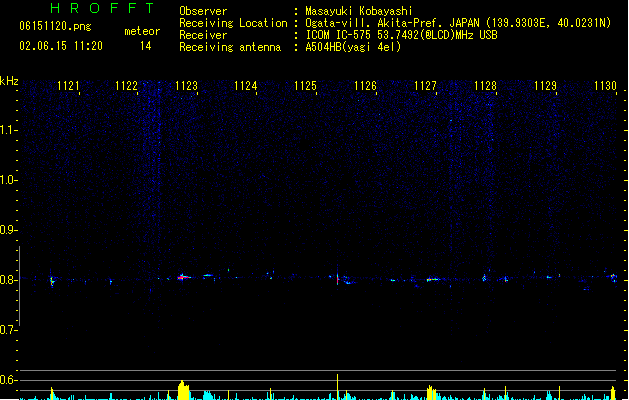Screen dimensions: 629x400
Task: Click time marker 1121
Action: pos(68,86)
